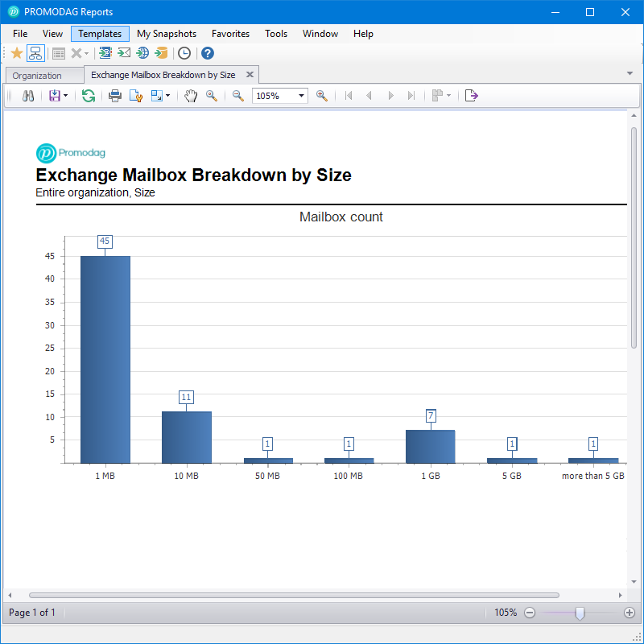Click the zoom slider thumb in status bar

tap(580, 613)
